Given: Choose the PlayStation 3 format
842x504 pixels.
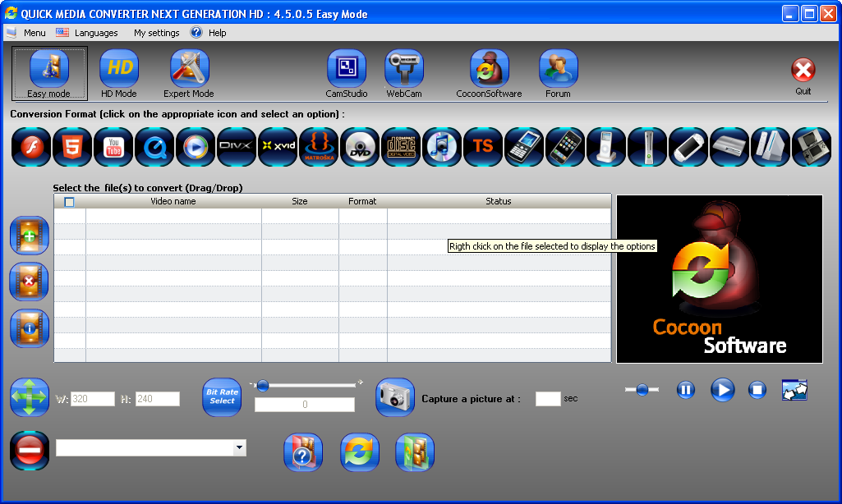Looking at the screenshot, I should [729, 147].
